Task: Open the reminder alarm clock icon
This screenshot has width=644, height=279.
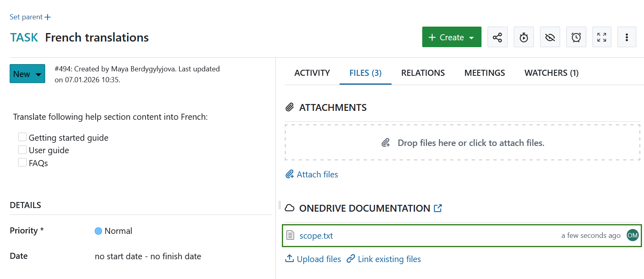Action: point(576,37)
